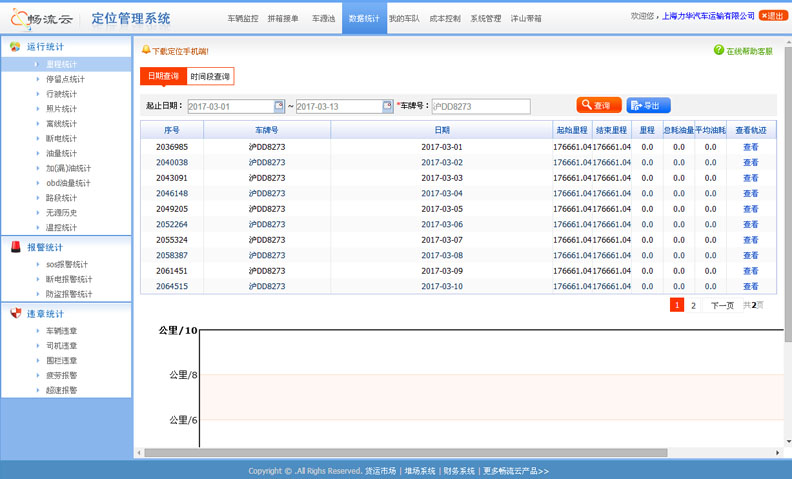The width and height of the screenshot is (792, 479).
Task: Go to page 2 of results
Action: (693, 305)
